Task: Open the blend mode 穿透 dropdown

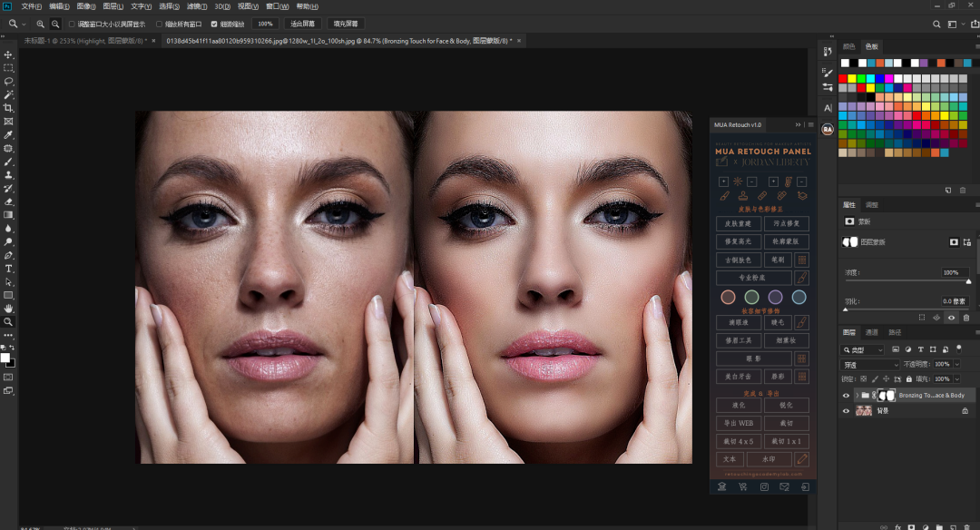Action: click(870, 364)
